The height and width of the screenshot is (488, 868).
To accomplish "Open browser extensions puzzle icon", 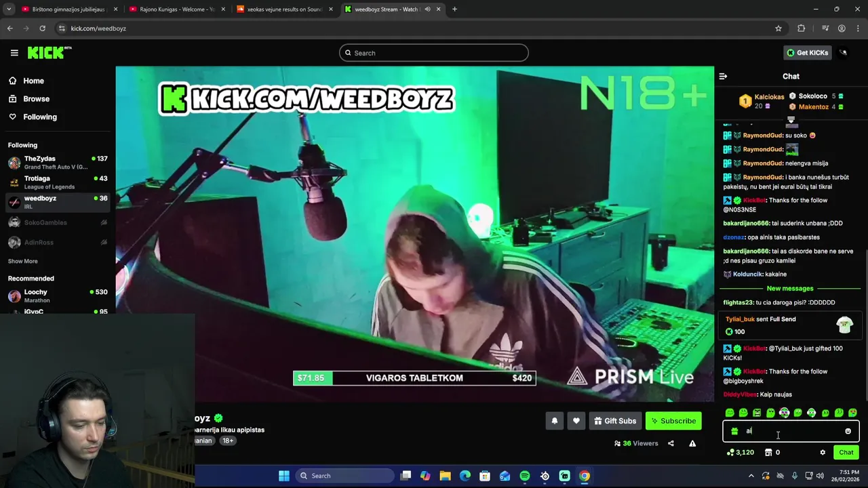I will [802, 28].
